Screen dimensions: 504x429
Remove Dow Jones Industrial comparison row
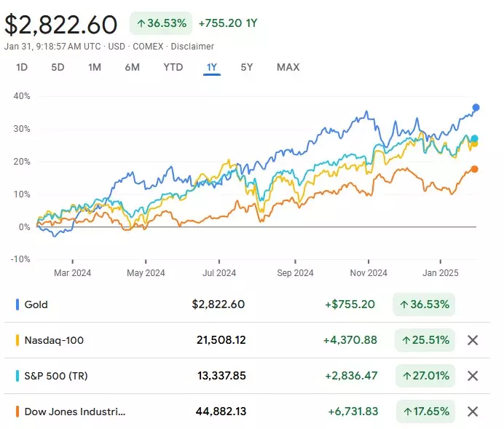coord(472,412)
